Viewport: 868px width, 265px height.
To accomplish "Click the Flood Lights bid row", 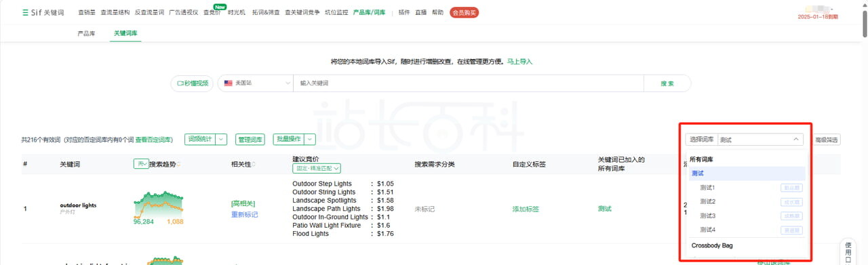I will pyautogui.click(x=343, y=234).
